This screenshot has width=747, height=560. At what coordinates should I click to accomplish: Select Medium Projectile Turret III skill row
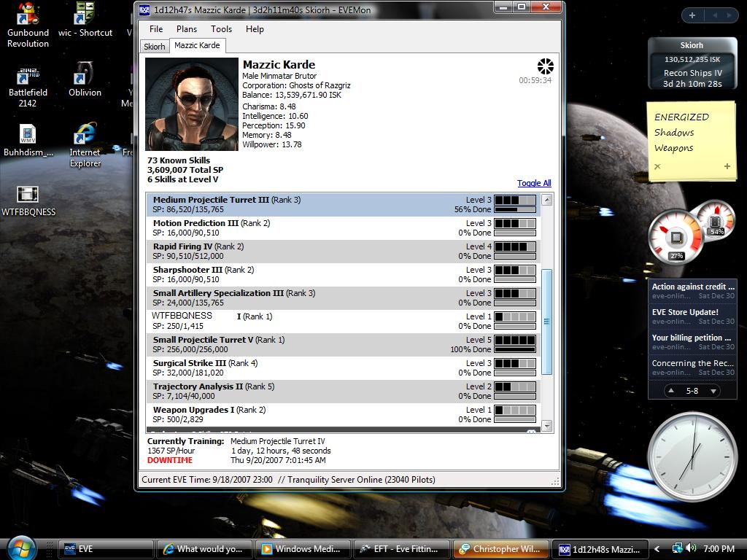coord(344,205)
